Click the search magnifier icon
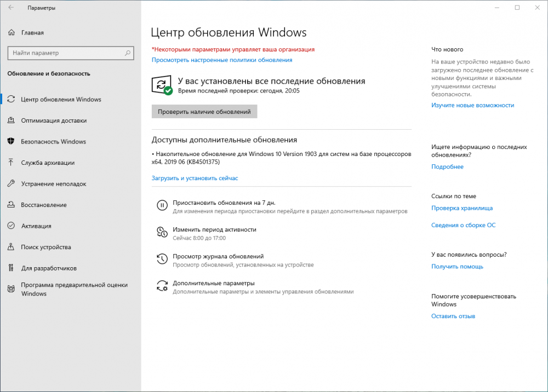Image resolution: width=548 pixels, height=392 pixels. point(128,53)
